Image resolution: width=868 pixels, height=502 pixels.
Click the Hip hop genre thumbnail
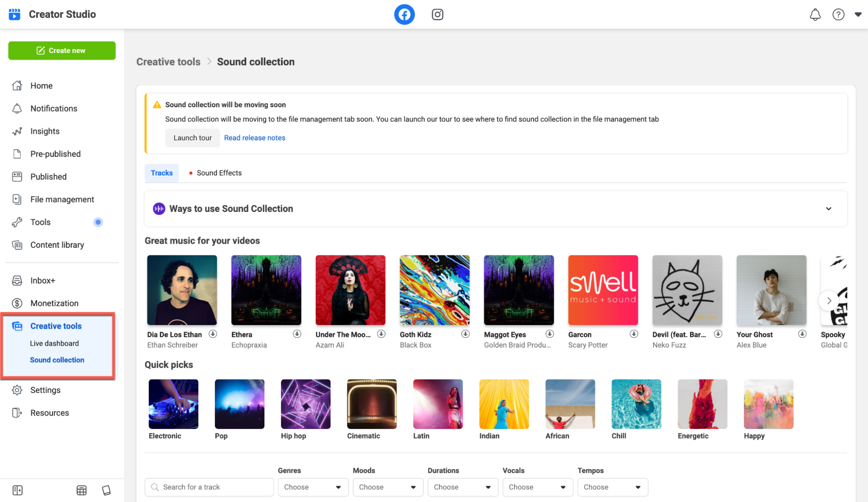point(305,404)
